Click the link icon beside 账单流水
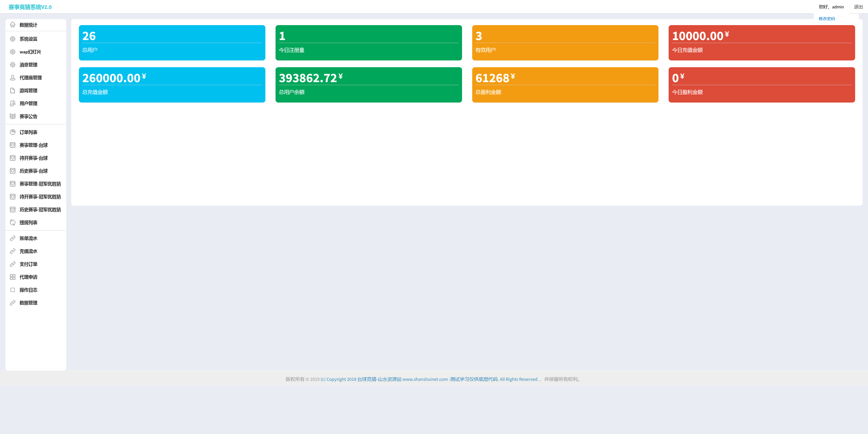Image resolution: width=868 pixels, height=434 pixels. point(12,238)
